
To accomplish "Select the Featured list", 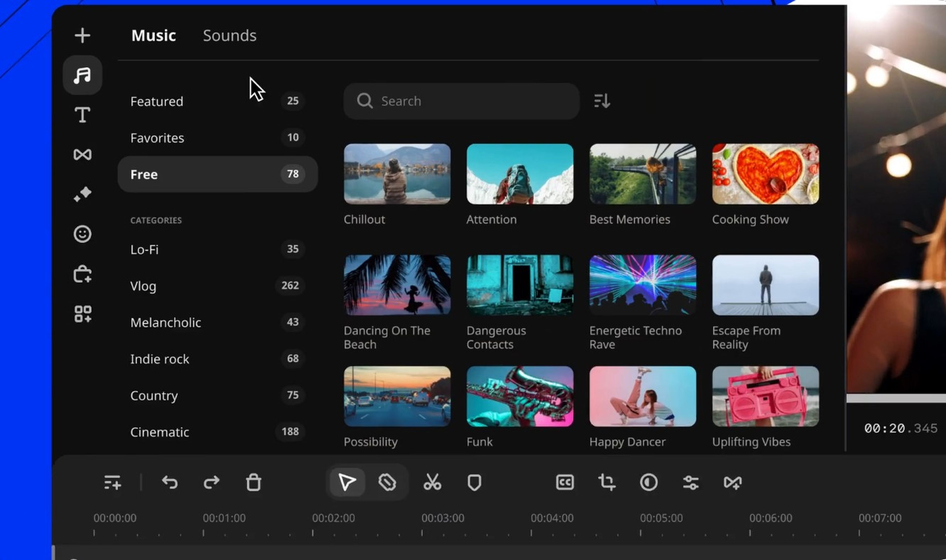I will coord(218,101).
